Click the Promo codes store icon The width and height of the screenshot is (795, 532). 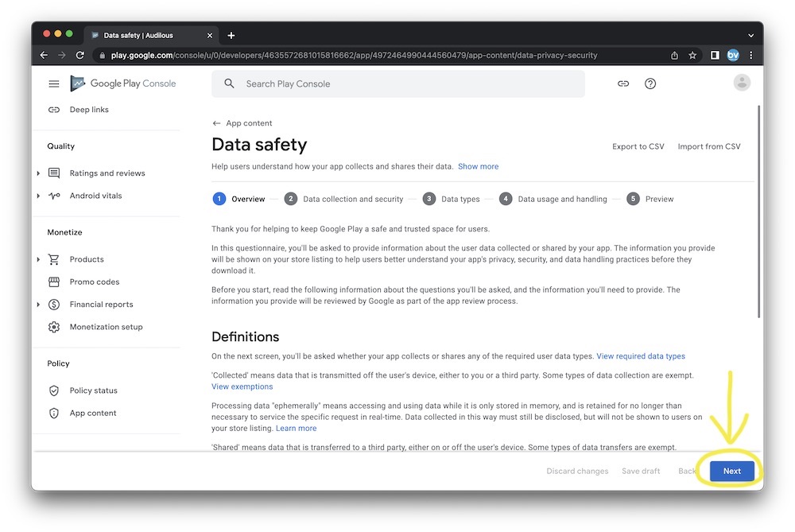point(54,282)
